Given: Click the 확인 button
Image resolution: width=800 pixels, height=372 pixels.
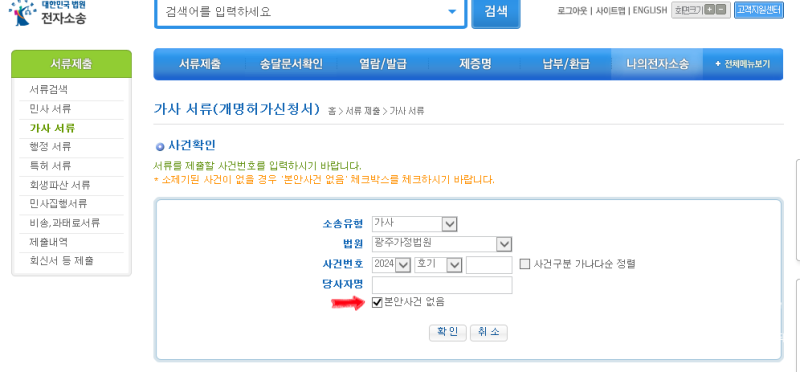Looking at the screenshot, I should coord(447,333).
